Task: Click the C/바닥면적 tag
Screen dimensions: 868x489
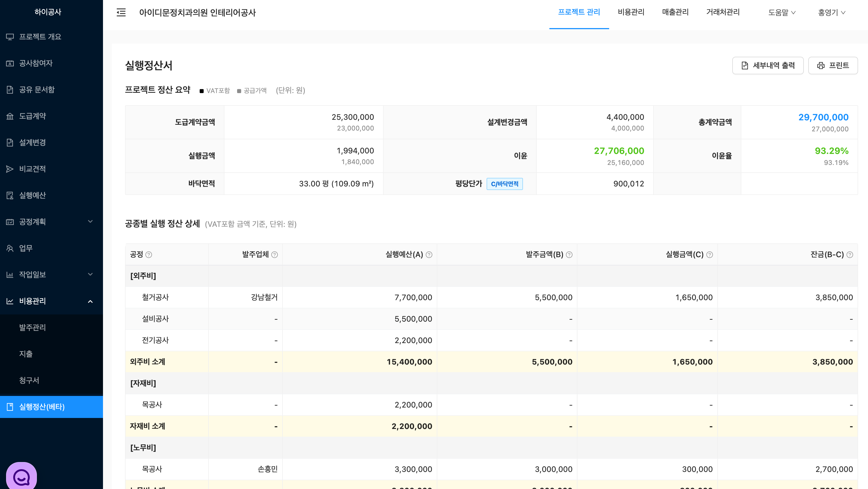Action: click(504, 184)
